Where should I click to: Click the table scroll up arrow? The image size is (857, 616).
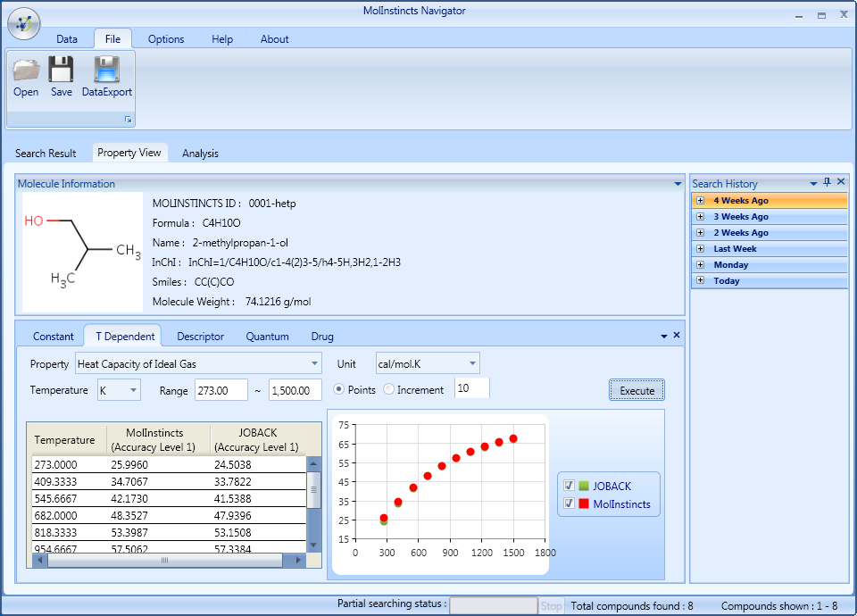(x=313, y=464)
